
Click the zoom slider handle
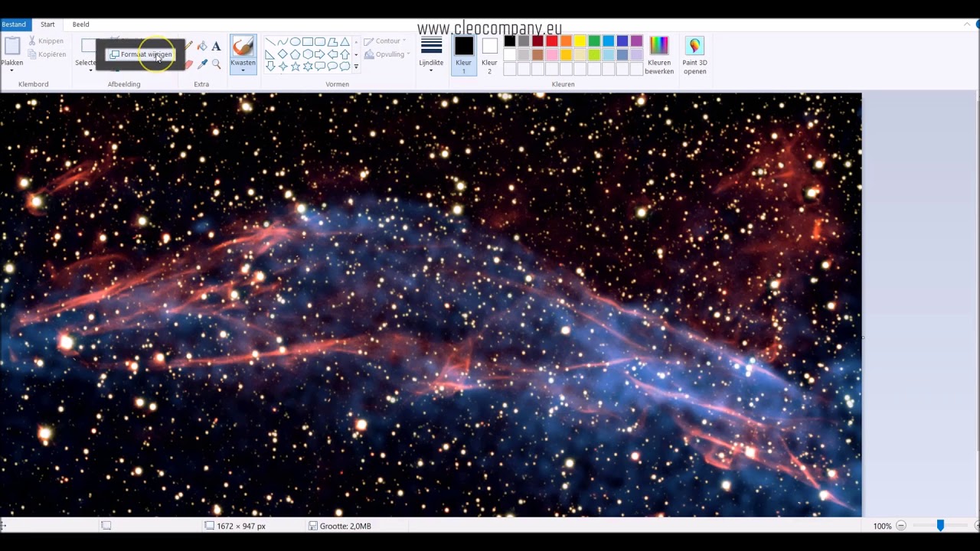940,526
